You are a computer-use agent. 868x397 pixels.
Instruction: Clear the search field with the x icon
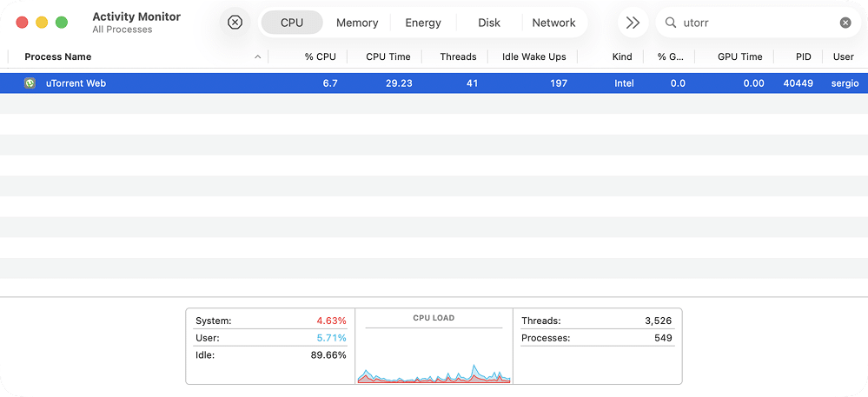[x=845, y=23]
